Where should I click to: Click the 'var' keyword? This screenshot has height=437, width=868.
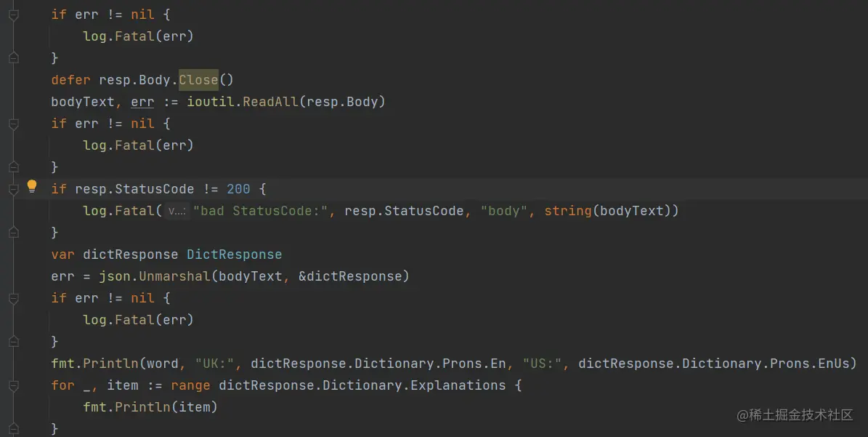pyautogui.click(x=62, y=254)
